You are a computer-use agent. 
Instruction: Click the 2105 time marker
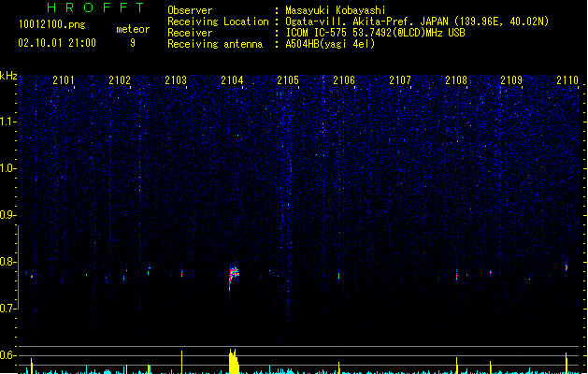click(288, 79)
